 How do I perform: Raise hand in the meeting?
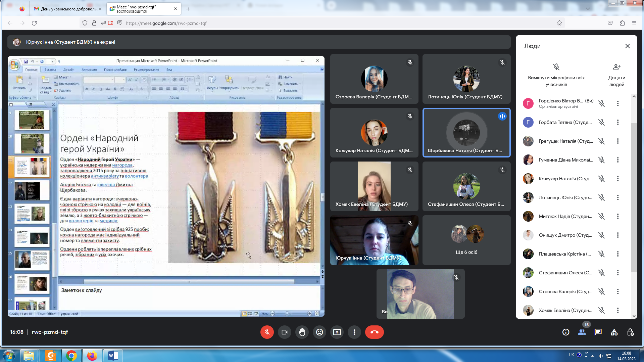[302, 332]
